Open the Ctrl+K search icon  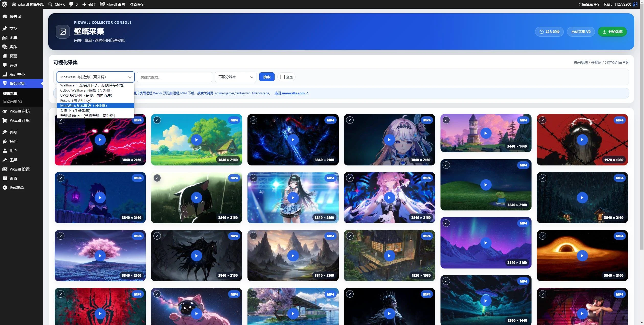(x=50, y=4)
